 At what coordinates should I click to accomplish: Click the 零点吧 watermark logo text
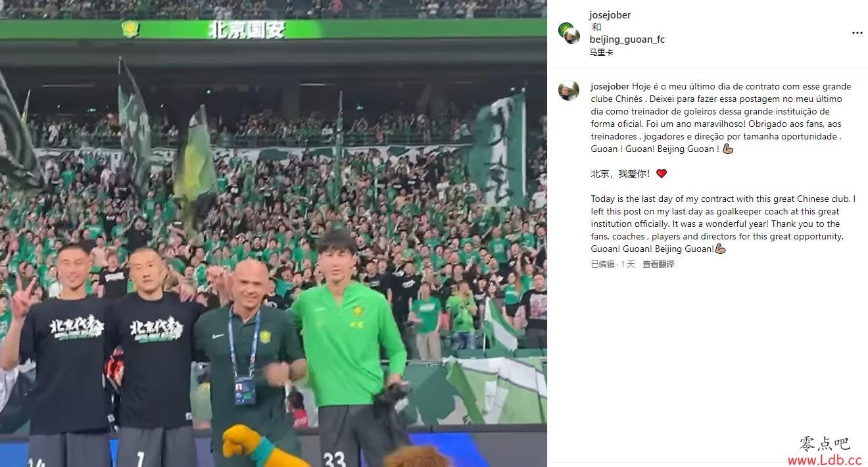coord(825,443)
